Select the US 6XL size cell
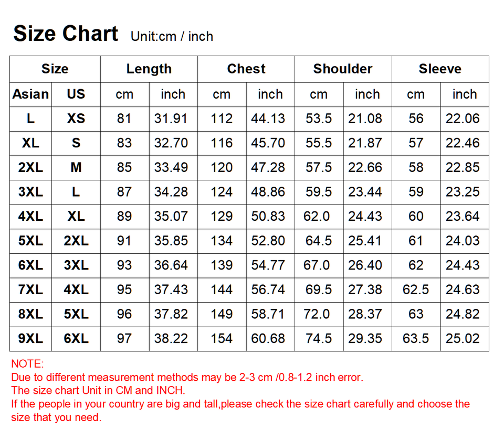The image size is (504, 440). pyautogui.click(x=76, y=338)
